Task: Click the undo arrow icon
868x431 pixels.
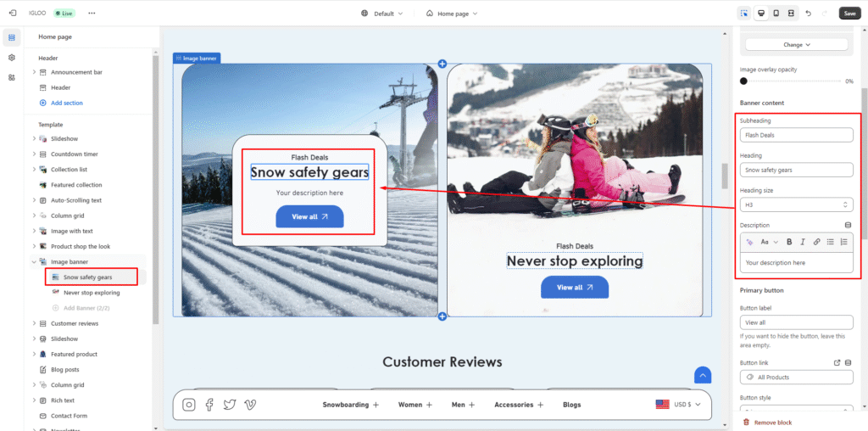Action: [x=808, y=14]
